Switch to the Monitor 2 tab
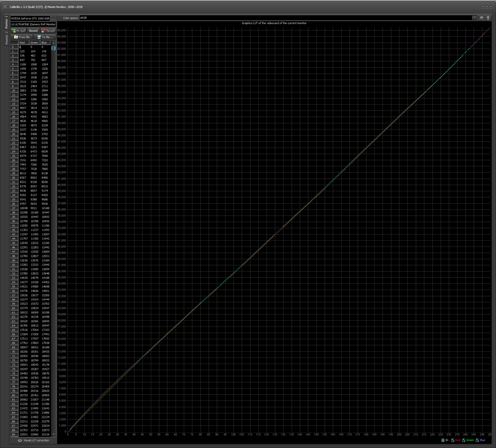Screen dimensions: 496x448 tap(6, 38)
